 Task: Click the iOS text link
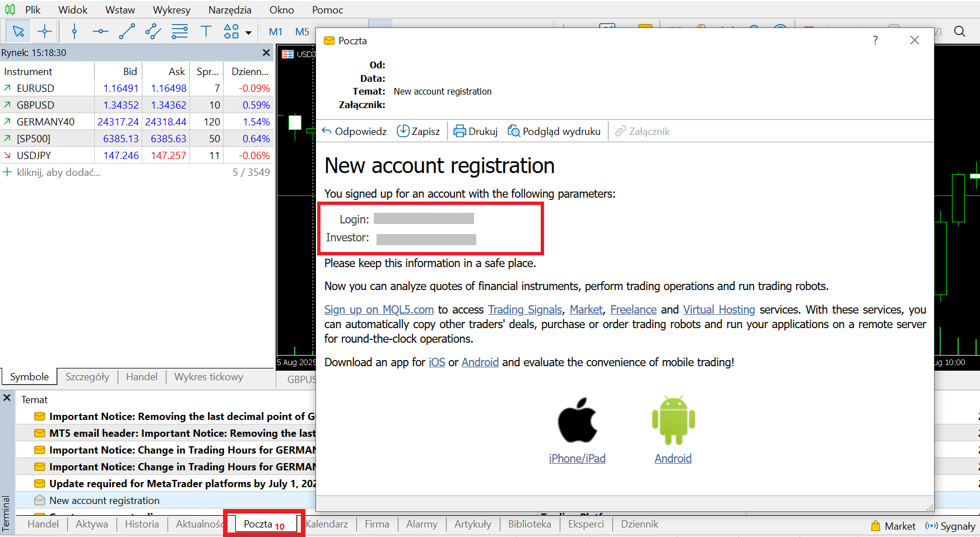[x=437, y=362]
